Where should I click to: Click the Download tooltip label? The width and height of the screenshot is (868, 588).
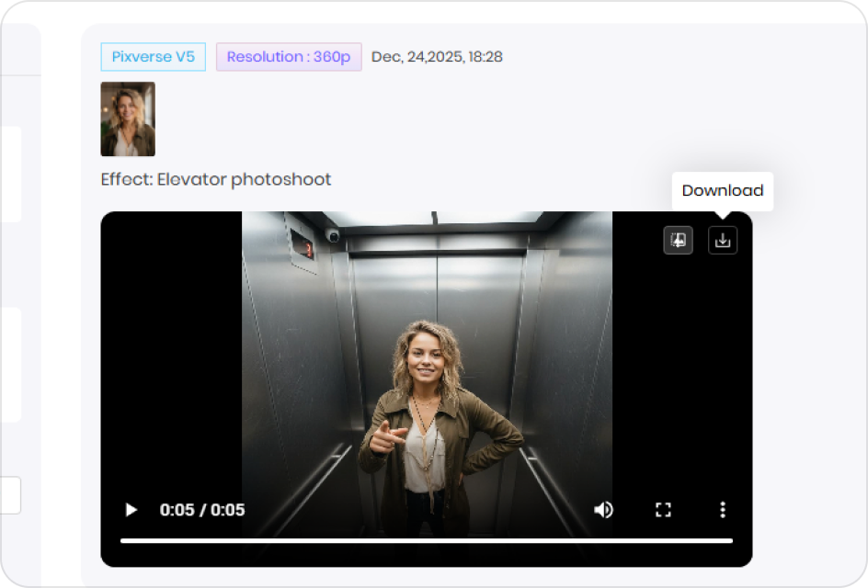click(723, 191)
